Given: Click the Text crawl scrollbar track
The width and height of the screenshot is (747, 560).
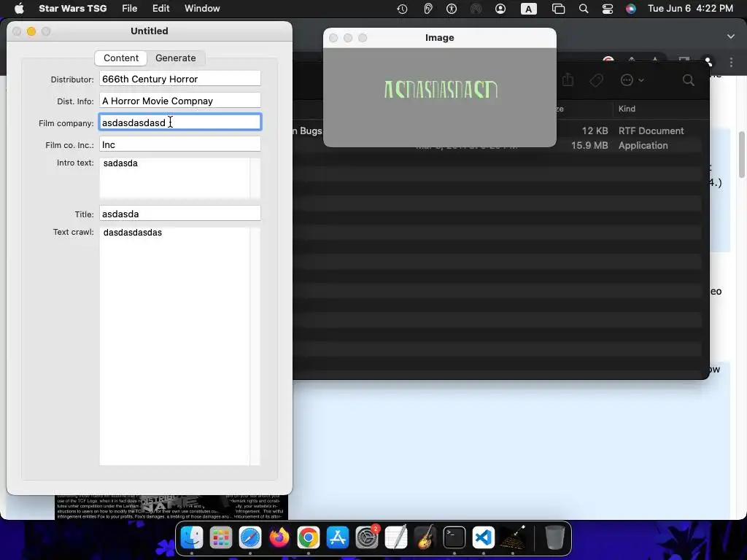Looking at the screenshot, I should point(255,346).
